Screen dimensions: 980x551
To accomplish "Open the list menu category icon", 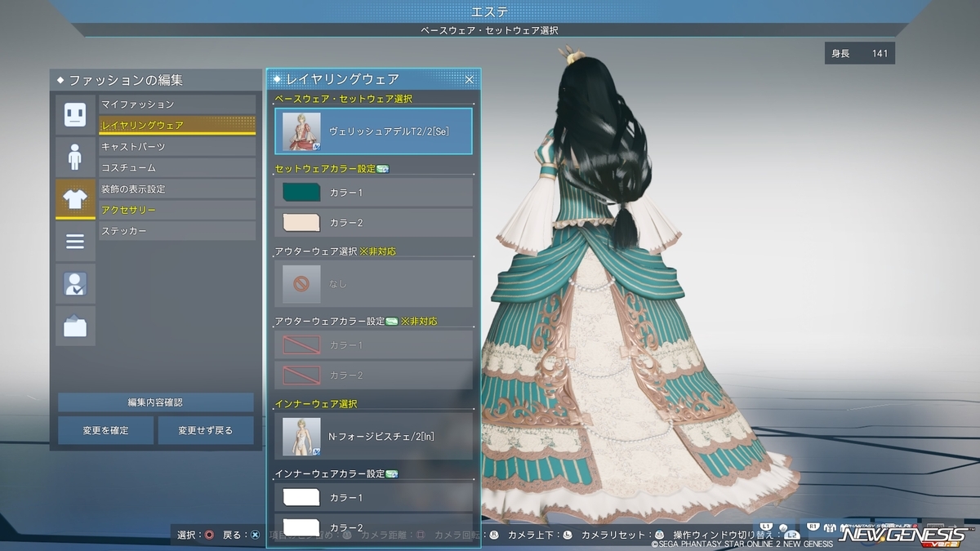I will point(75,242).
